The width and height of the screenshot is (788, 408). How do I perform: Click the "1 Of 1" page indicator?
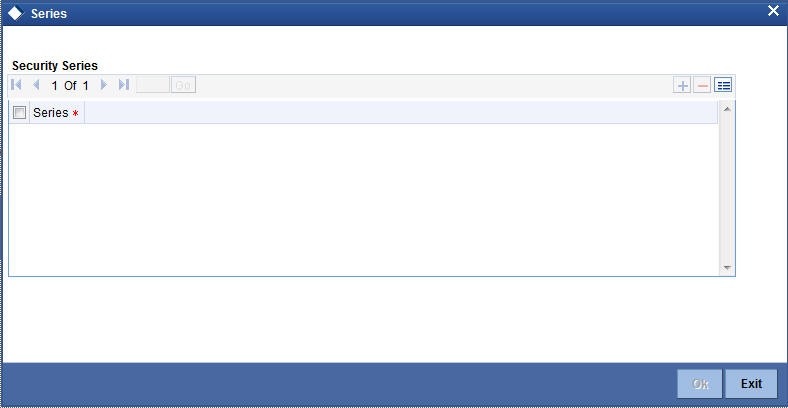[70, 85]
